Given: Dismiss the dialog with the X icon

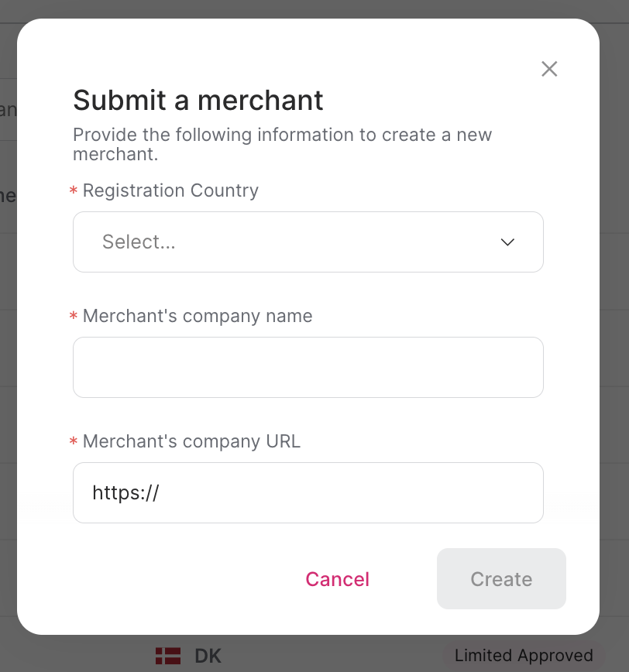Looking at the screenshot, I should [x=549, y=69].
